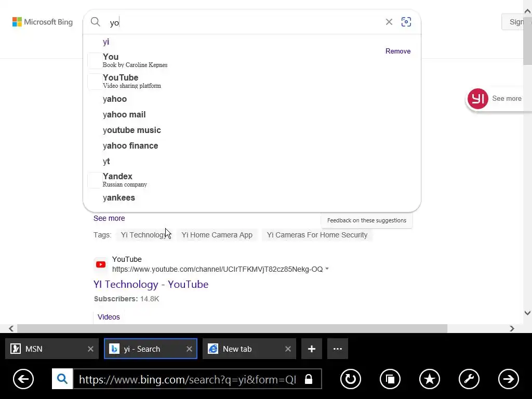Viewport: 532px width, 399px height.
Task: Close the yi - Search tab
Action: [x=189, y=349]
